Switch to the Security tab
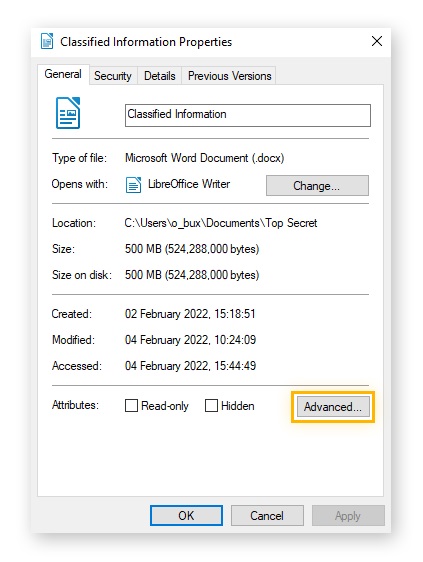This screenshot has height=562, width=423. [113, 76]
